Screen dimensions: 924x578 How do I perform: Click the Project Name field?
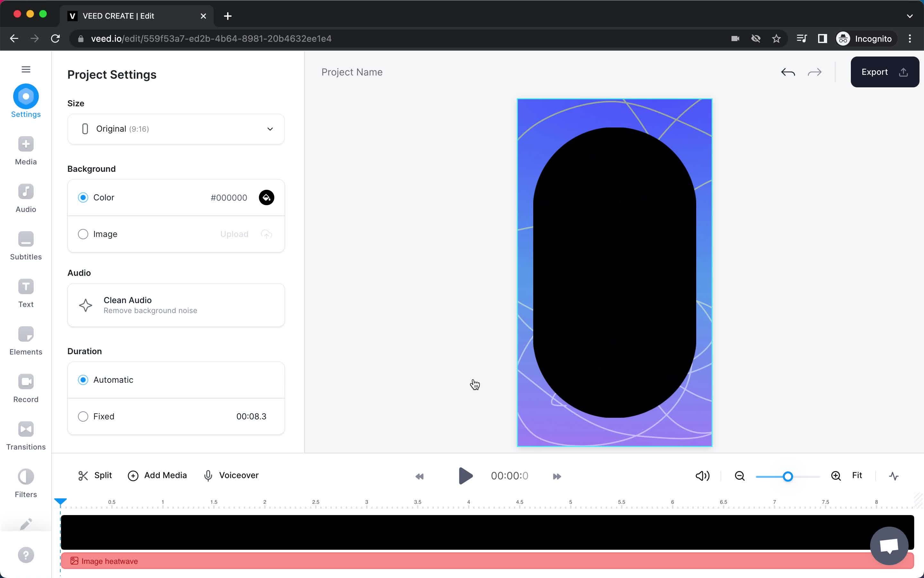[352, 72]
